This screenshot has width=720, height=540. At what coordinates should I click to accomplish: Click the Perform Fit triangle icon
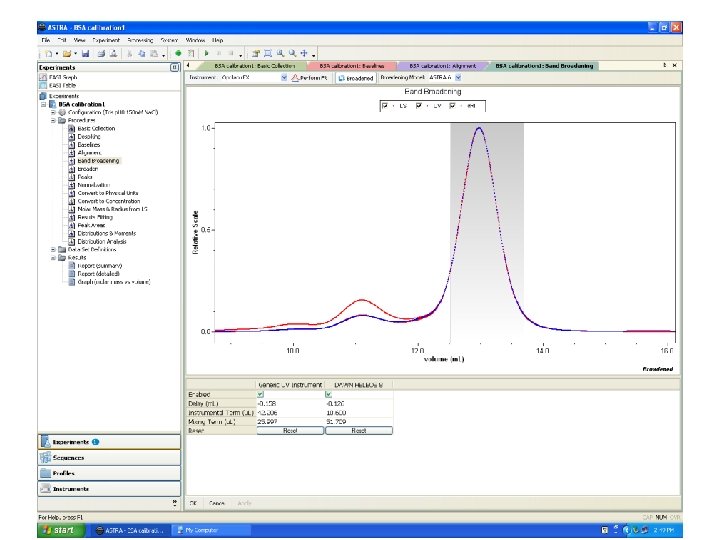295,78
